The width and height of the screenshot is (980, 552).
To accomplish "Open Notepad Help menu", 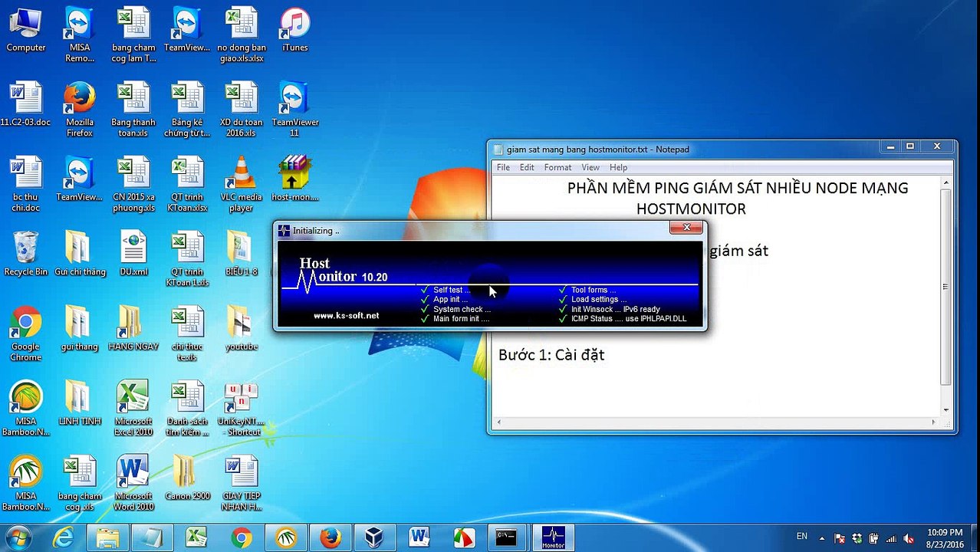I will [618, 167].
